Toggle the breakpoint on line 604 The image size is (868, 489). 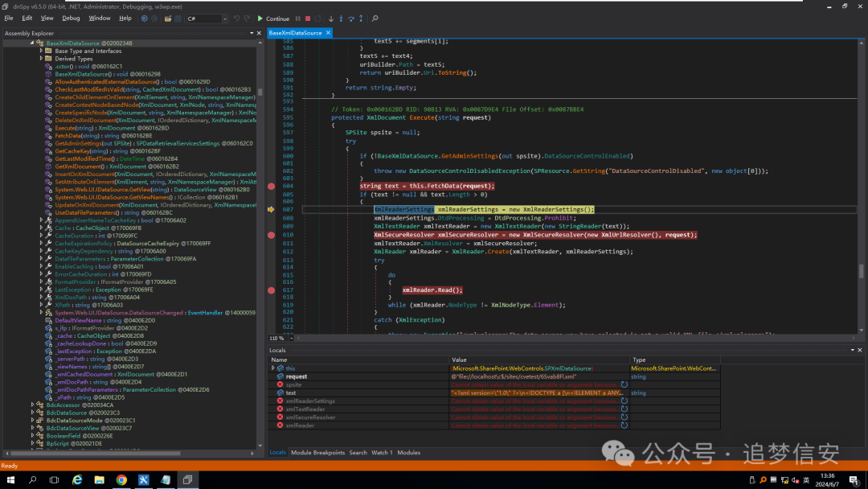tap(271, 186)
